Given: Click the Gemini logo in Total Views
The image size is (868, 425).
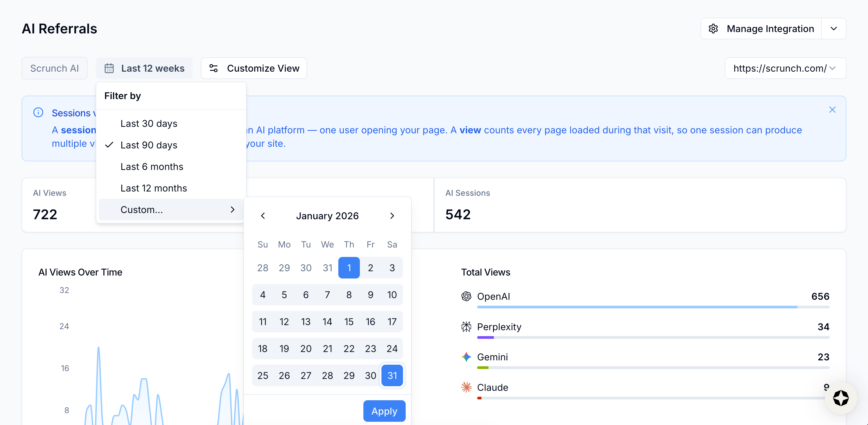Looking at the screenshot, I should click(x=466, y=357).
